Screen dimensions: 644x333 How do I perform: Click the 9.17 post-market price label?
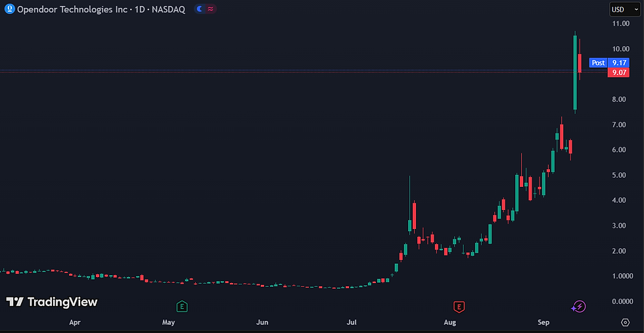[618, 63]
